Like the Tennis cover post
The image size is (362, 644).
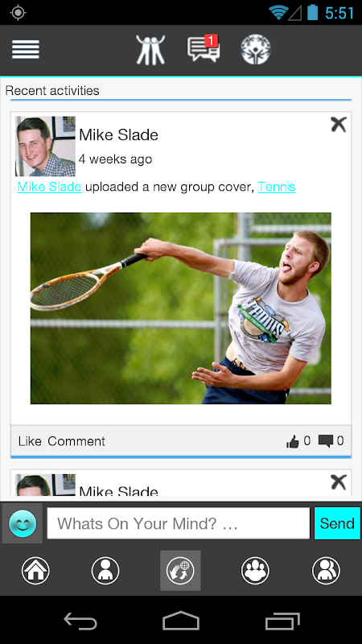coord(30,441)
